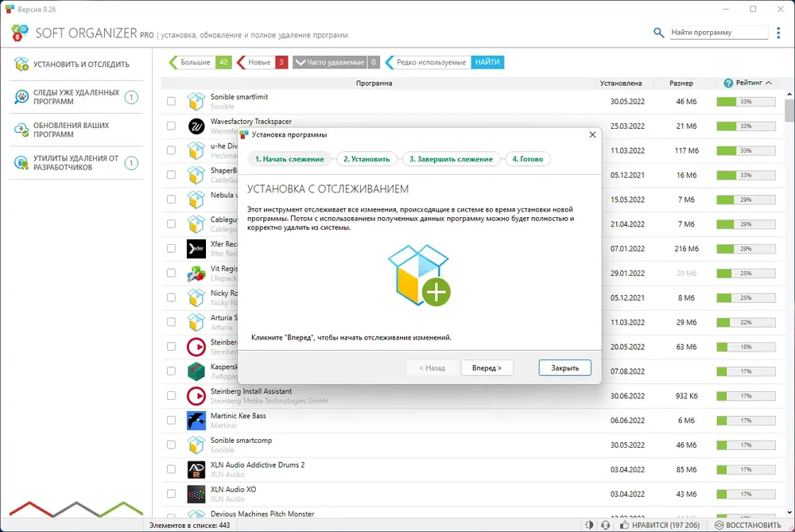Click the Vit Registry app icon
This screenshot has width=795, height=532.
point(196,273)
